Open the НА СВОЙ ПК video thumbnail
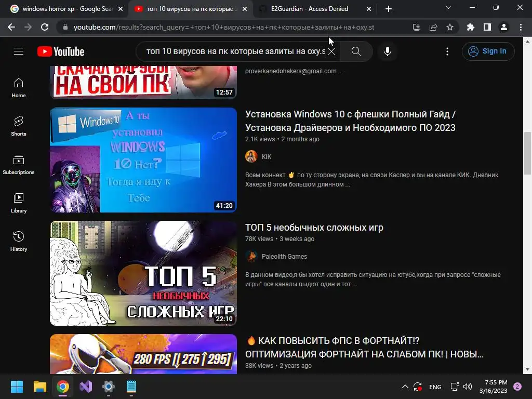Screen dimensions: 532x399 pyautogui.click(x=143, y=82)
